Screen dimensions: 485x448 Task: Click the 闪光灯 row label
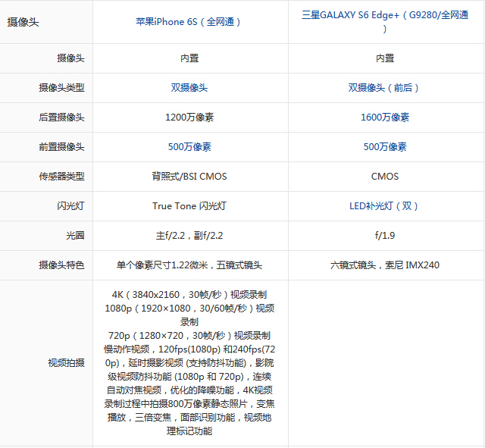pos(70,206)
